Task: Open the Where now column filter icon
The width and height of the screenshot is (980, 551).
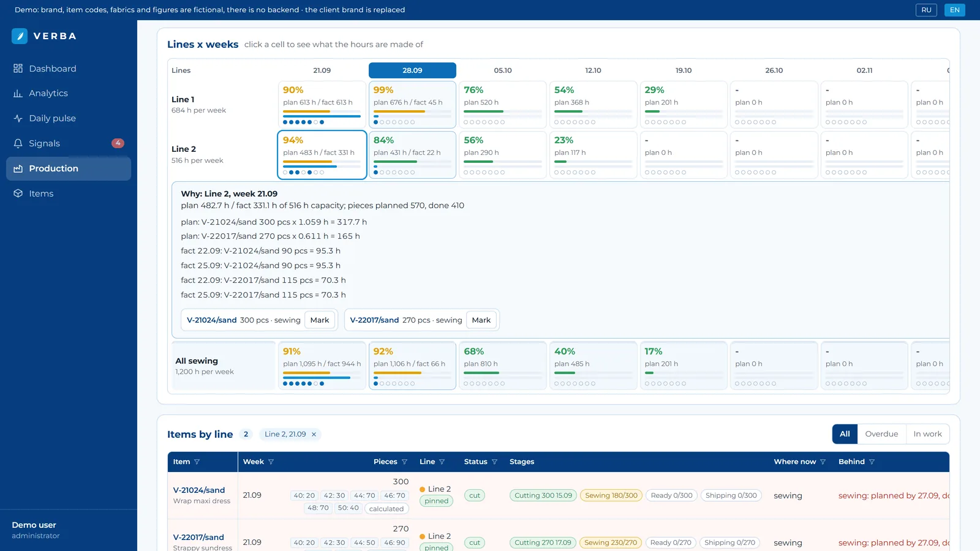Action: (823, 462)
